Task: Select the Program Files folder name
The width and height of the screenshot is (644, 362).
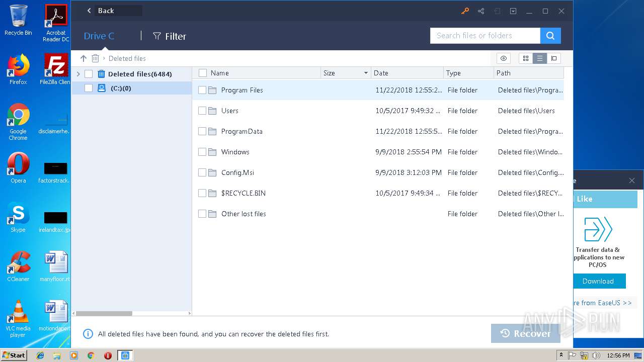Action: [242, 90]
